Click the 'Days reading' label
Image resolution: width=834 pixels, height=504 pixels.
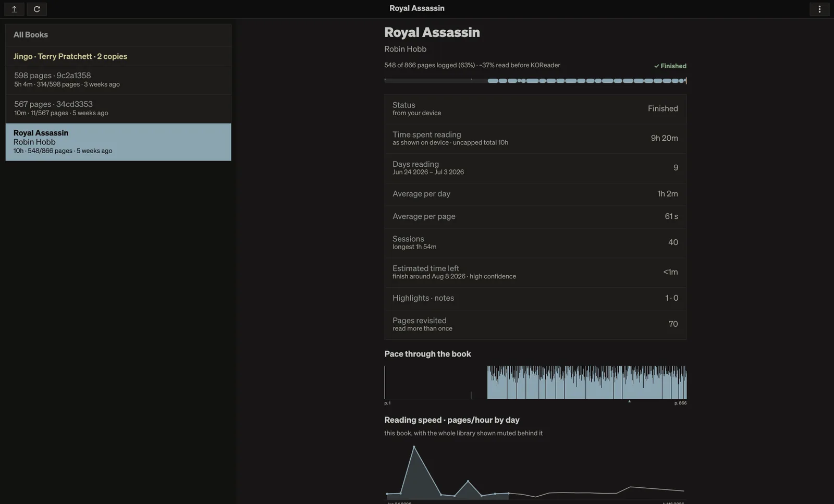coord(415,164)
